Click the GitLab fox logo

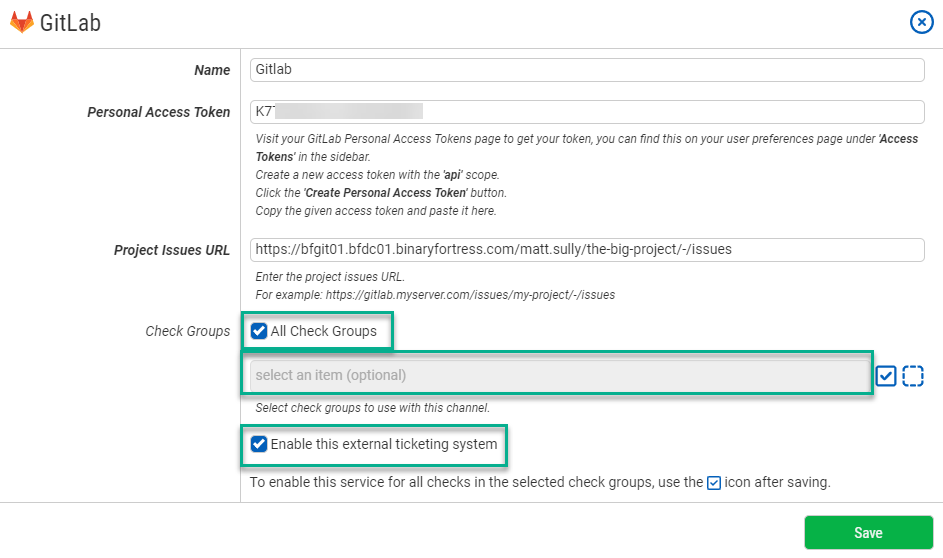point(22,22)
